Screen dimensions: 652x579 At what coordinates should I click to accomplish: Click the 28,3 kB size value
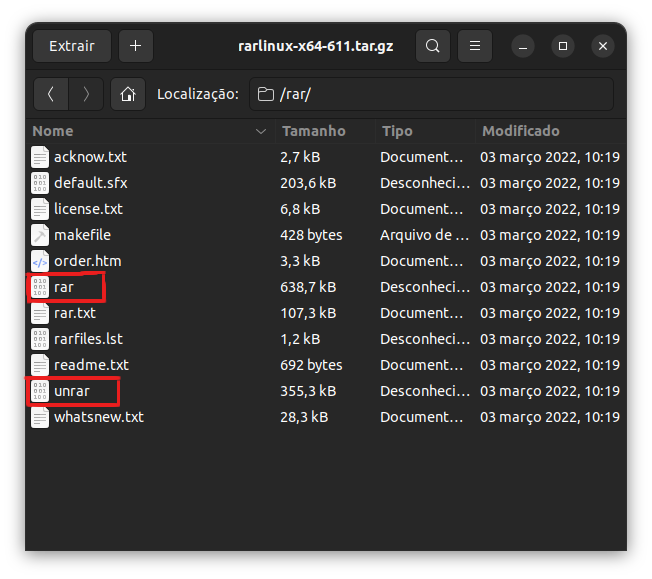pos(304,417)
